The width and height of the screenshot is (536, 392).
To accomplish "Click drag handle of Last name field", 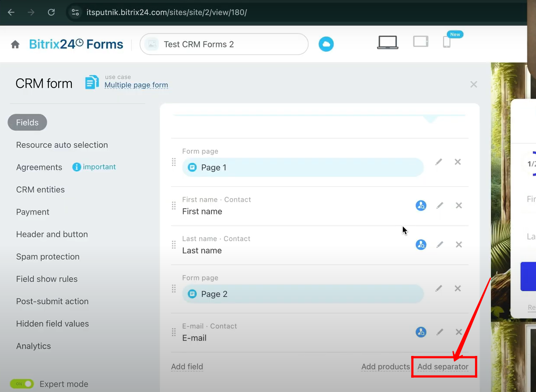I will (x=174, y=245).
